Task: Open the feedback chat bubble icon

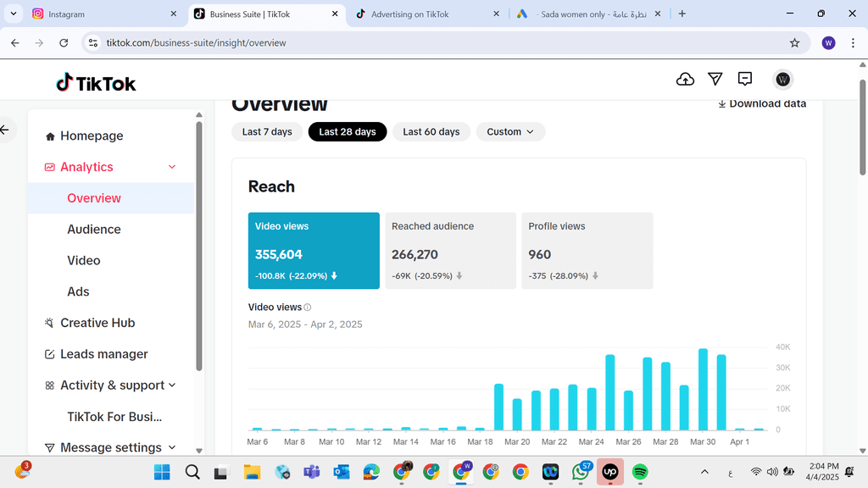Action: pyautogui.click(x=745, y=79)
